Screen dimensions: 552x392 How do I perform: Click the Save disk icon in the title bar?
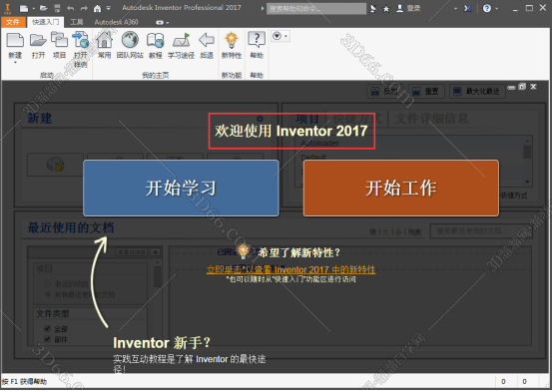point(57,8)
